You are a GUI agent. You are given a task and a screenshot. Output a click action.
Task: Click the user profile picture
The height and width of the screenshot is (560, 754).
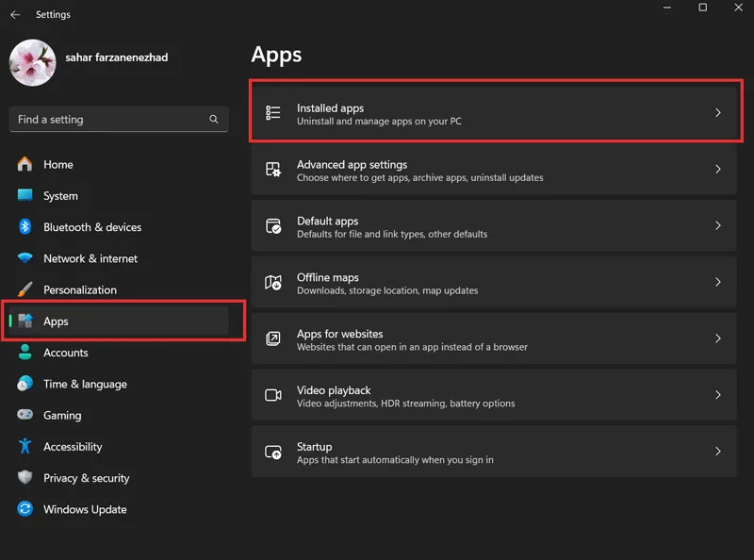point(33,62)
